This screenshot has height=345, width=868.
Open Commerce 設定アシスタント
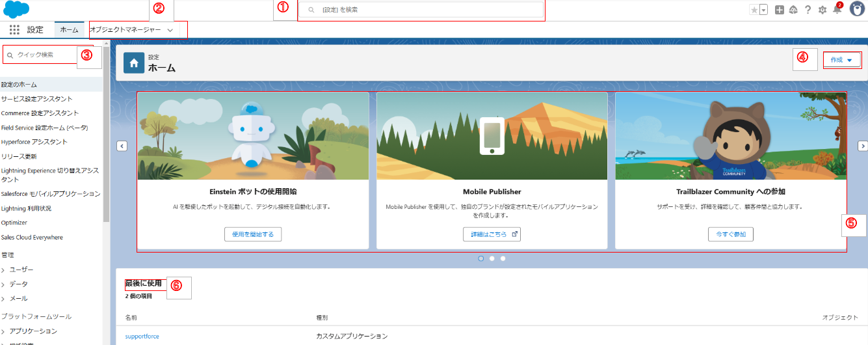[40, 113]
